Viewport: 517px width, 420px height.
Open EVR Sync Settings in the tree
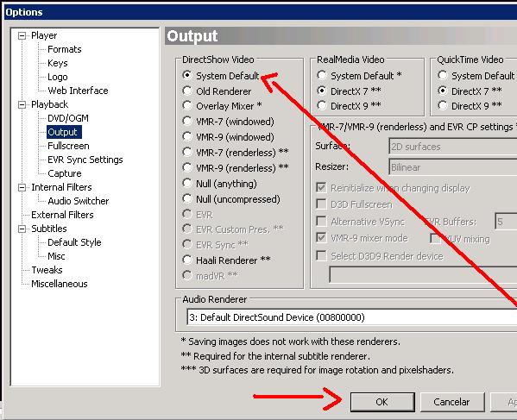pyautogui.click(x=85, y=160)
